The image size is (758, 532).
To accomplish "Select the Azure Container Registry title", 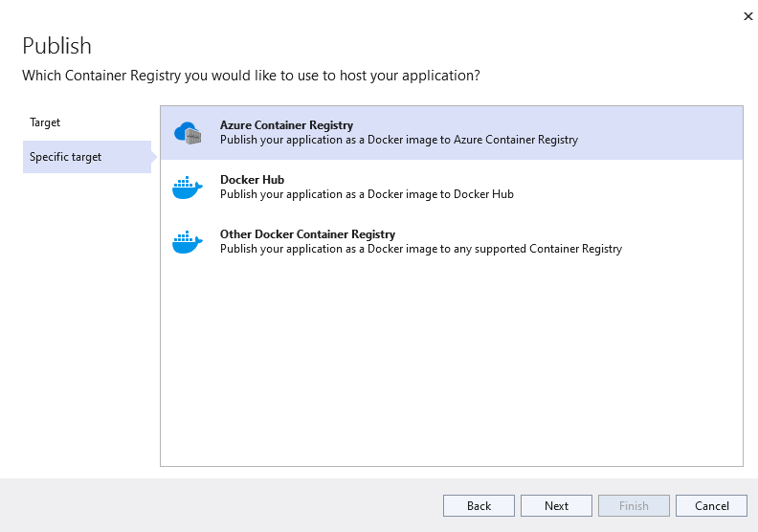I will [286, 125].
